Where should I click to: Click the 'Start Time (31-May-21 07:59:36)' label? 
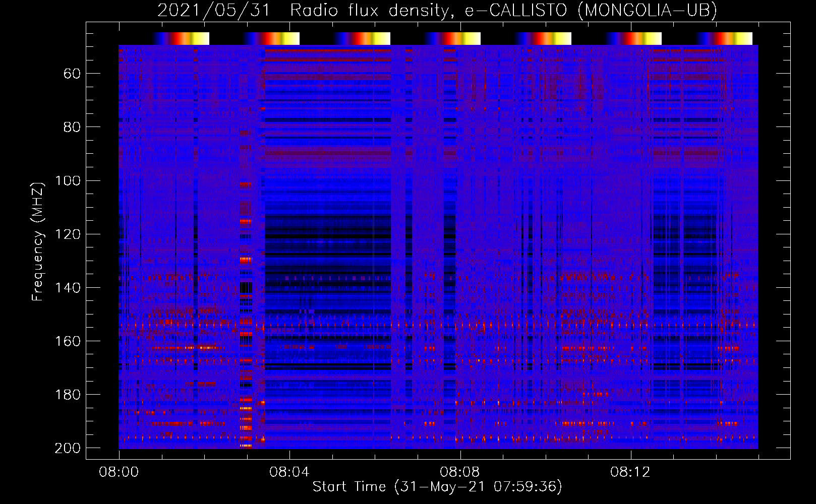[437, 487]
